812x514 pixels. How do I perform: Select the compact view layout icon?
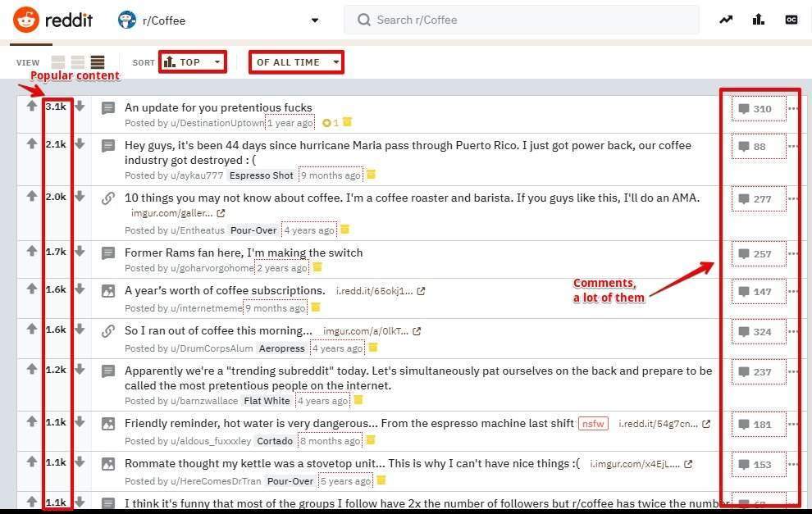click(98, 61)
